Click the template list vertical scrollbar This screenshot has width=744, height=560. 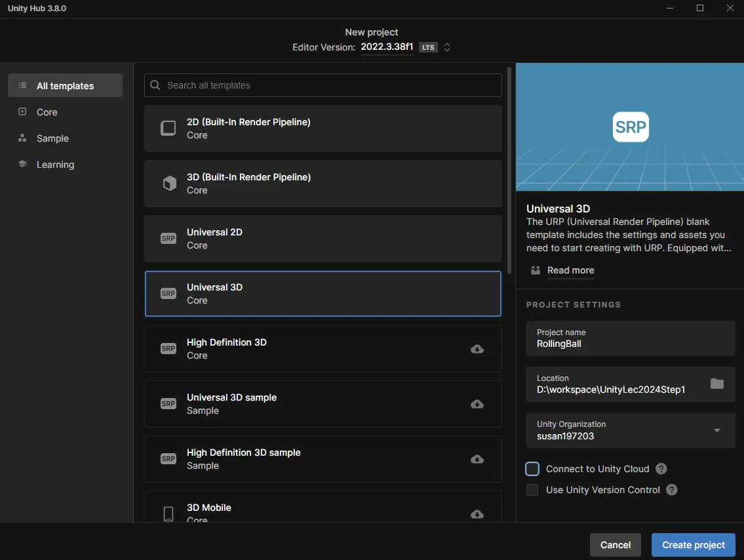pos(510,170)
